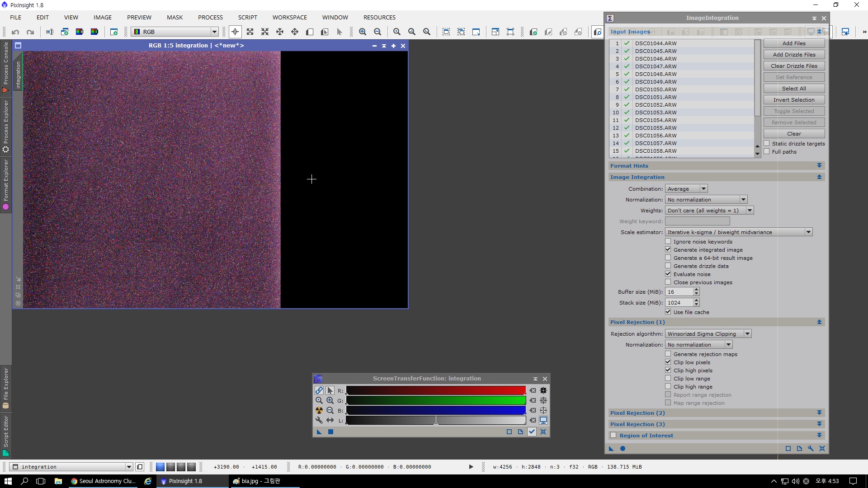Click the Select All button

click(794, 89)
